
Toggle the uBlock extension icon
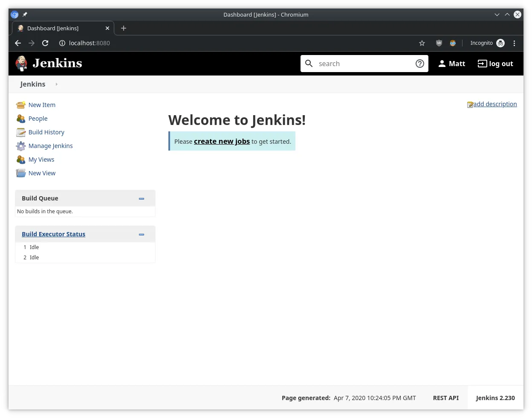pos(439,43)
